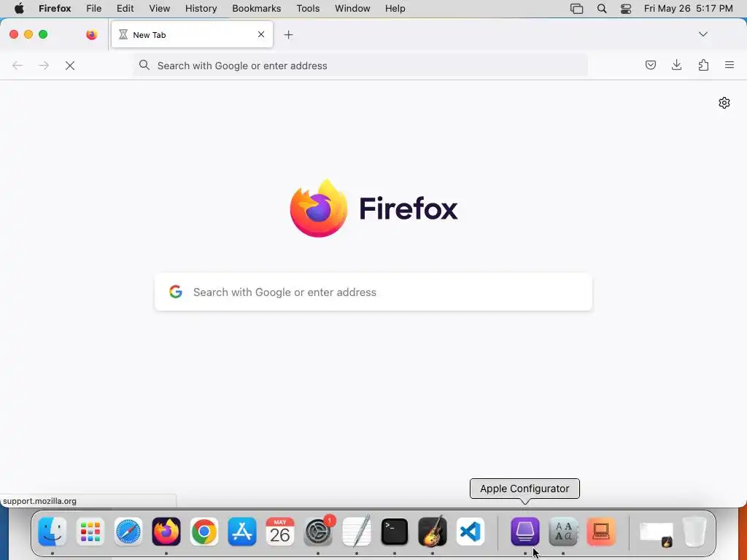Close the New Tab tab

point(261,34)
